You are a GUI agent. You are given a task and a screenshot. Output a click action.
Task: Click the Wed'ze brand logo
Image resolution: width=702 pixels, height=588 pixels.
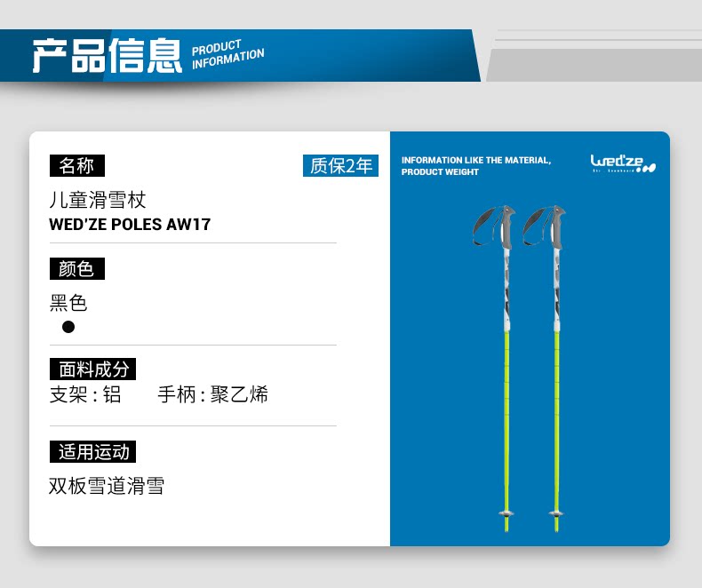623,163
